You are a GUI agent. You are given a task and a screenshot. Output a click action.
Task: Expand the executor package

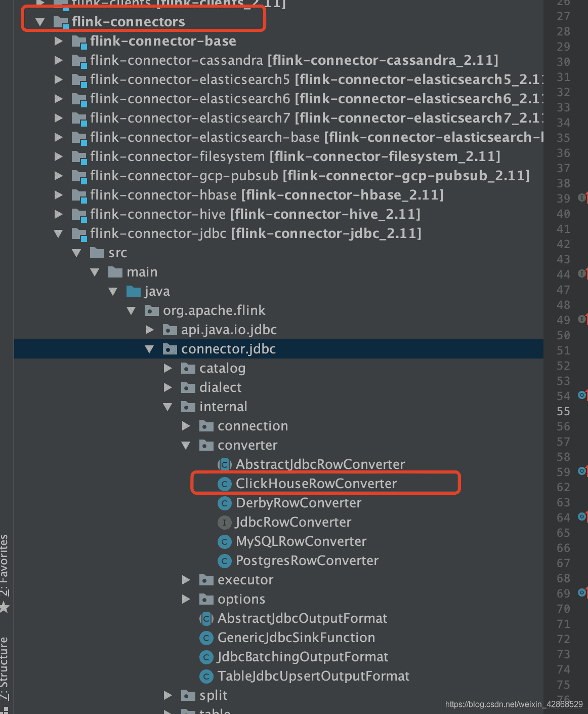(x=186, y=580)
